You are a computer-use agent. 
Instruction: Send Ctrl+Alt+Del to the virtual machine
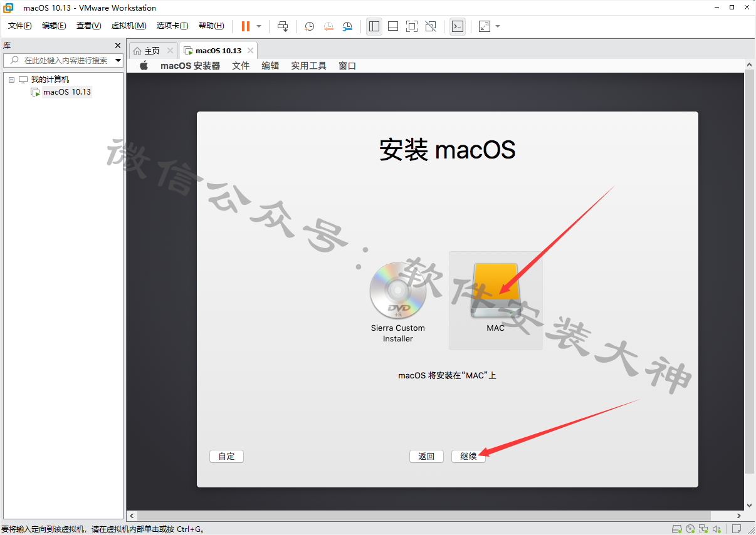pos(283,26)
